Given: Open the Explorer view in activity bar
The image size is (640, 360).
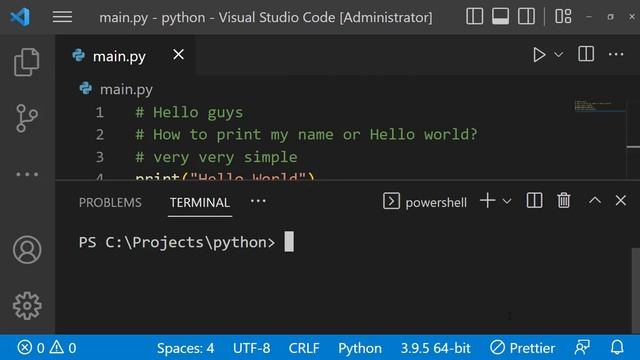Looking at the screenshot, I should pos(27,62).
